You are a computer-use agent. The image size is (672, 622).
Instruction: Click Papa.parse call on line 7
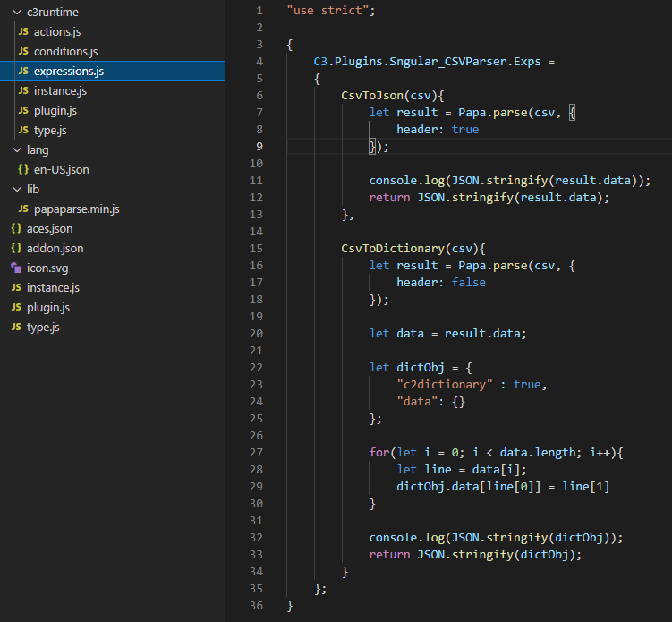(493, 112)
